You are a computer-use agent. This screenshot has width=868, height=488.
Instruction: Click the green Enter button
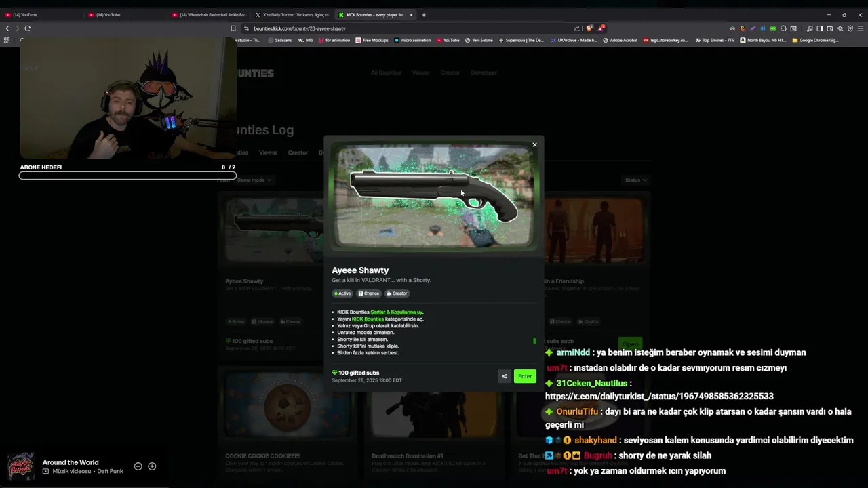pos(525,376)
